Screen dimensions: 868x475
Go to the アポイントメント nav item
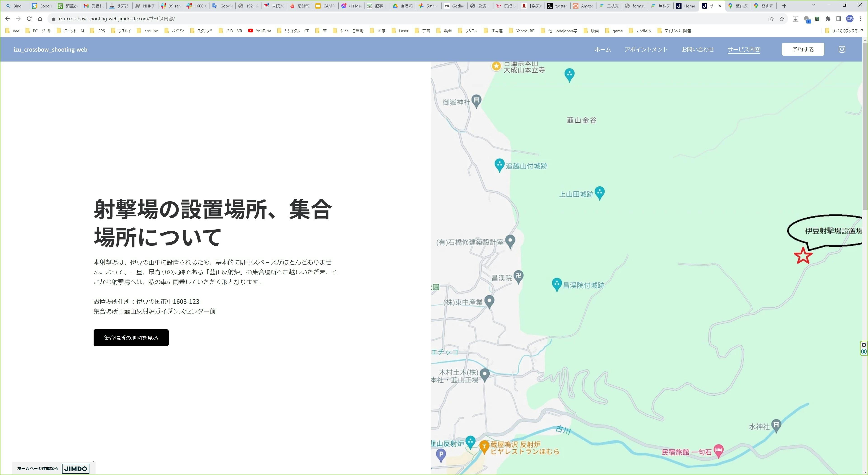click(x=646, y=50)
